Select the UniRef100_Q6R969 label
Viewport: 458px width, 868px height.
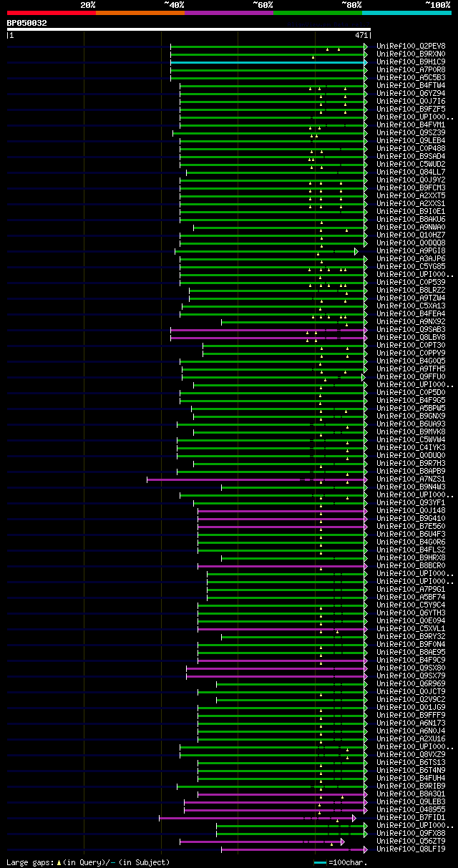click(x=411, y=684)
